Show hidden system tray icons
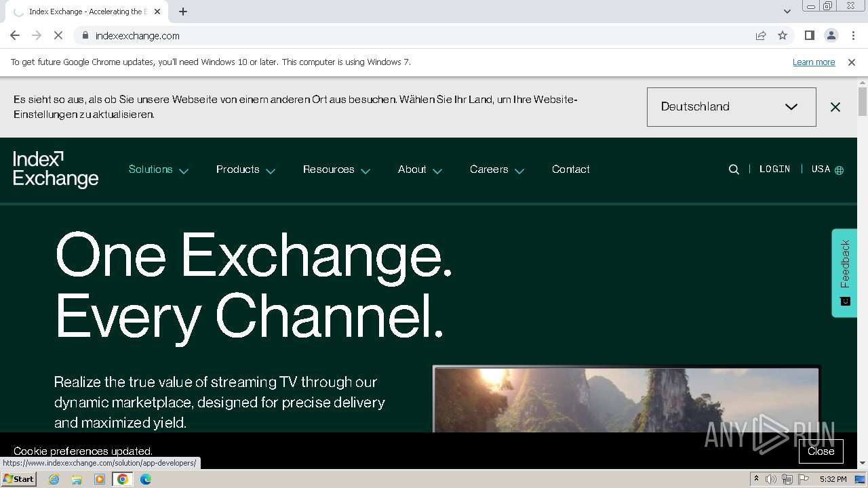The image size is (868, 488). [756, 479]
